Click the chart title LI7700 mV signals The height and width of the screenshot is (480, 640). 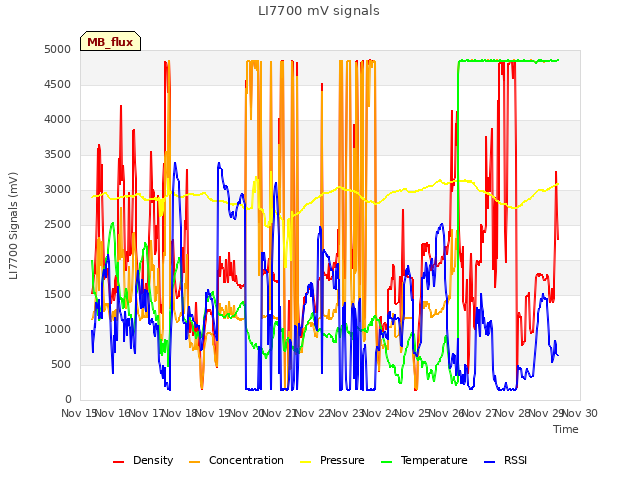(x=319, y=11)
